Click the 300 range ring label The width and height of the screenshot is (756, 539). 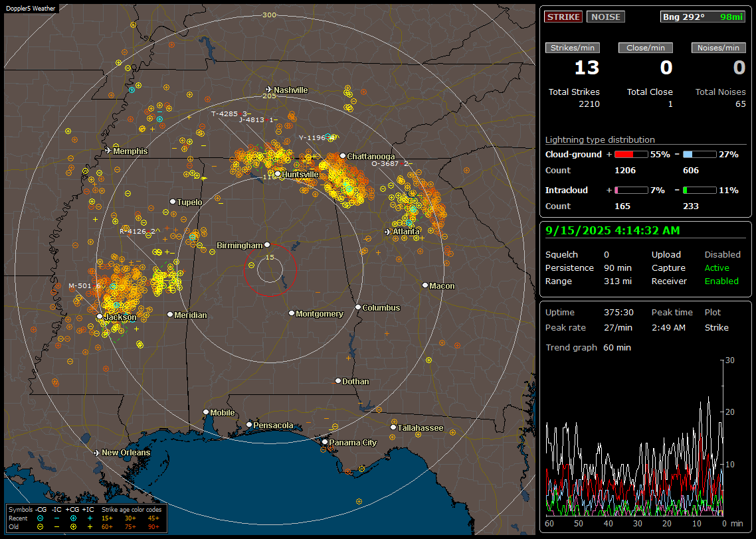[x=269, y=15]
